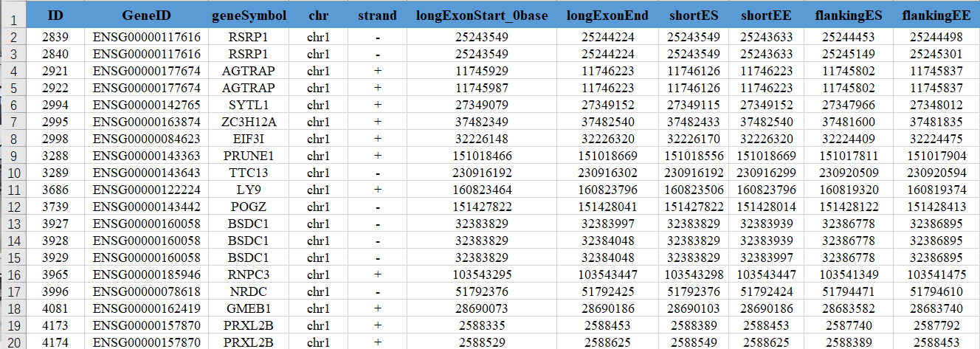Select flankingEE cell 2587792

(936, 325)
